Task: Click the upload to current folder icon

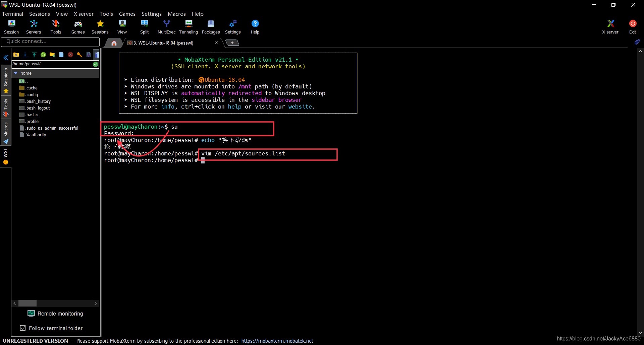Action: (34, 55)
